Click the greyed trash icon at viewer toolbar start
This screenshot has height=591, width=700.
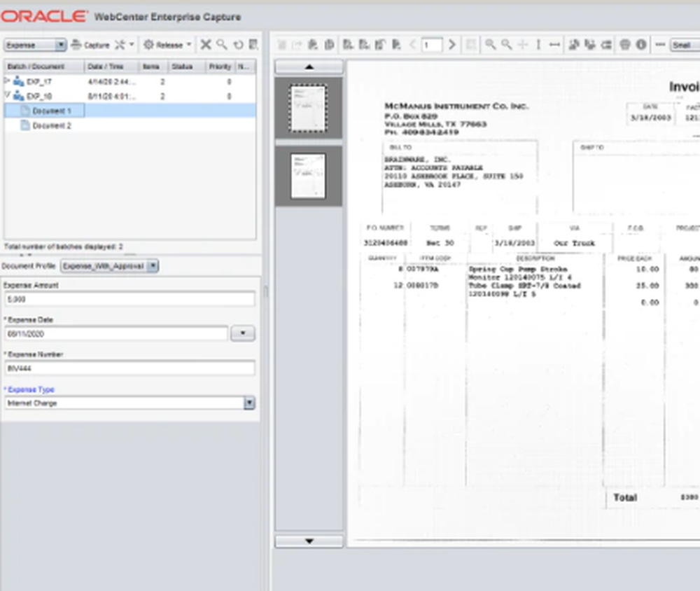pos(281,45)
